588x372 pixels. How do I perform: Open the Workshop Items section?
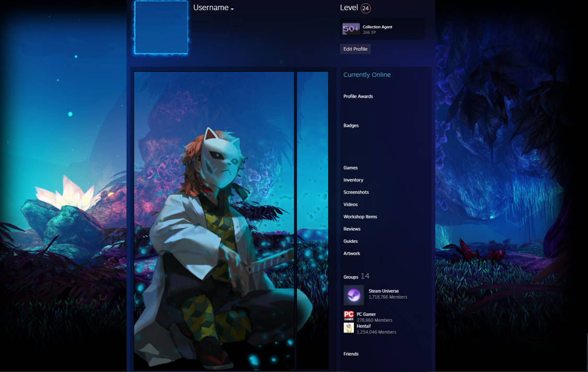click(360, 217)
